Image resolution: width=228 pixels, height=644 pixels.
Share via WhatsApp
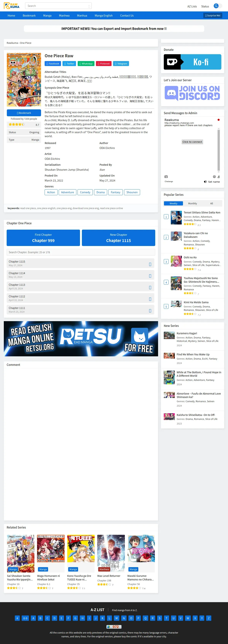(x=86, y=64)
